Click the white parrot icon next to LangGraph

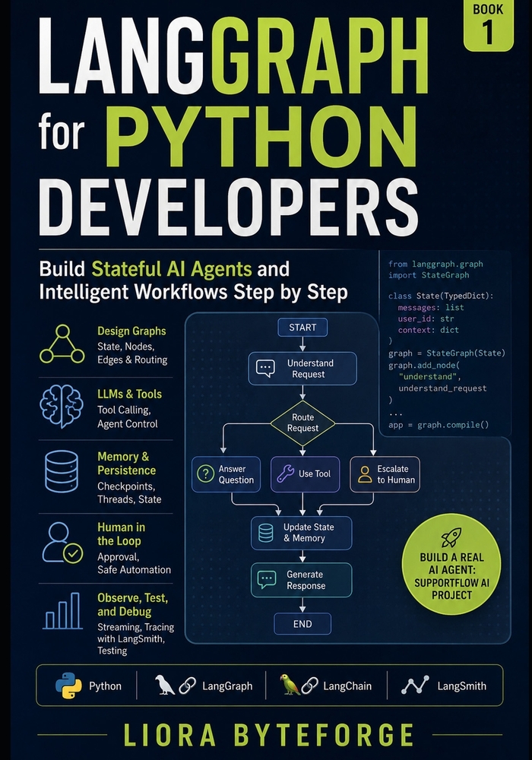pos(164,685)
